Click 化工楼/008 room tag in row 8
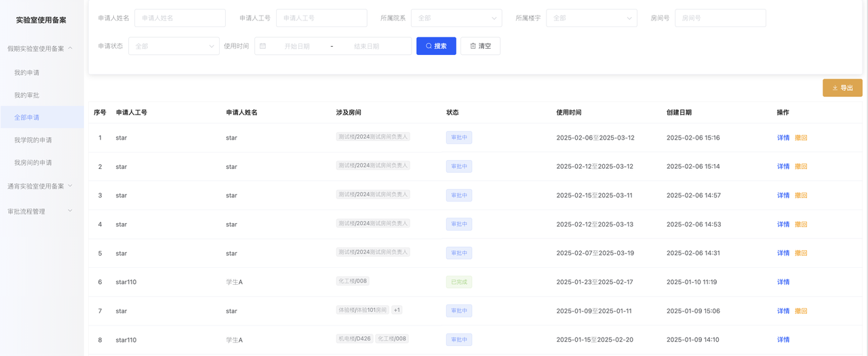This screenshot has height=356, width=868. tap(392, 338)
